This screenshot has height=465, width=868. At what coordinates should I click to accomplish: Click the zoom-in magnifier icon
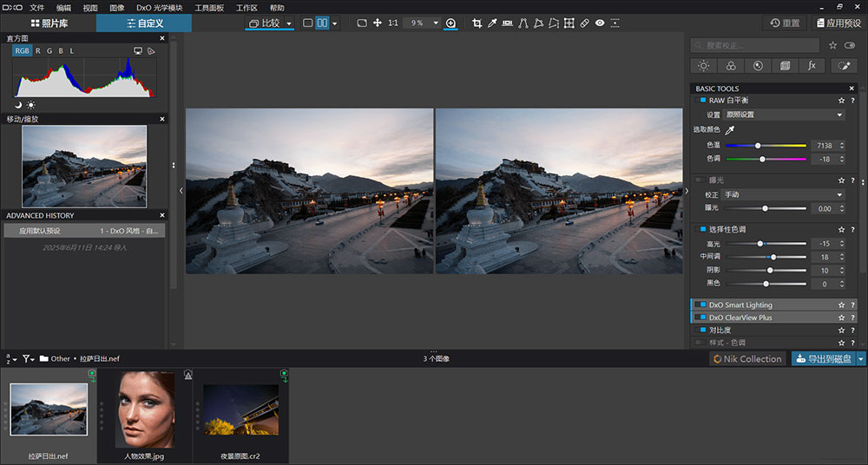pos(450,23)
